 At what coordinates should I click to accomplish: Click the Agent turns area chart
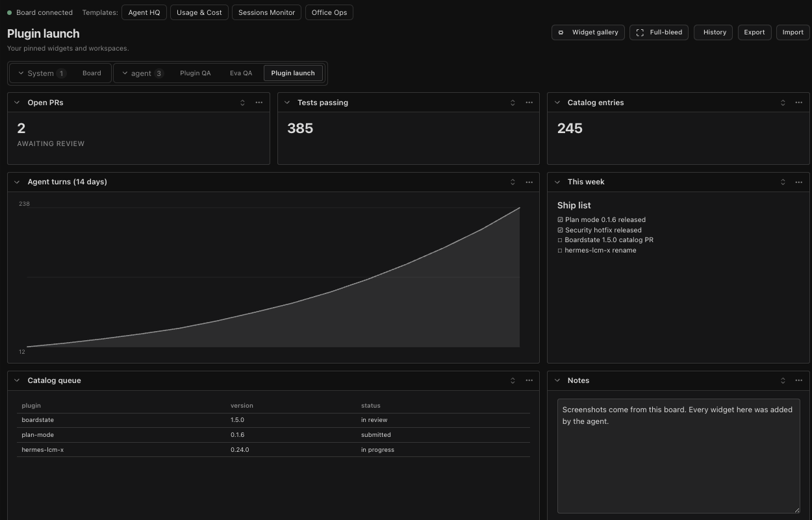[273, 277]
